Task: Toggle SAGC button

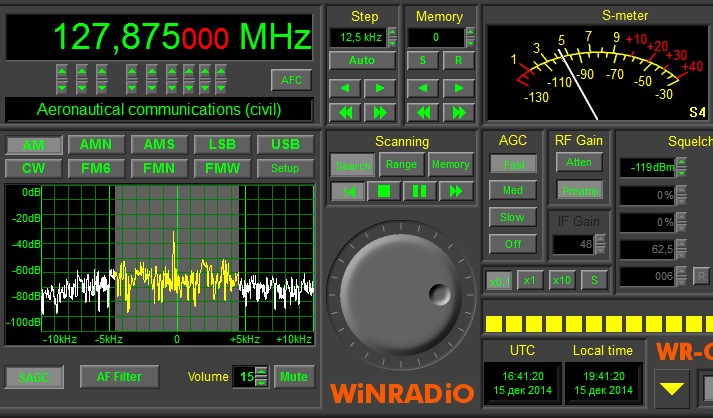Action: coord(35,378)
